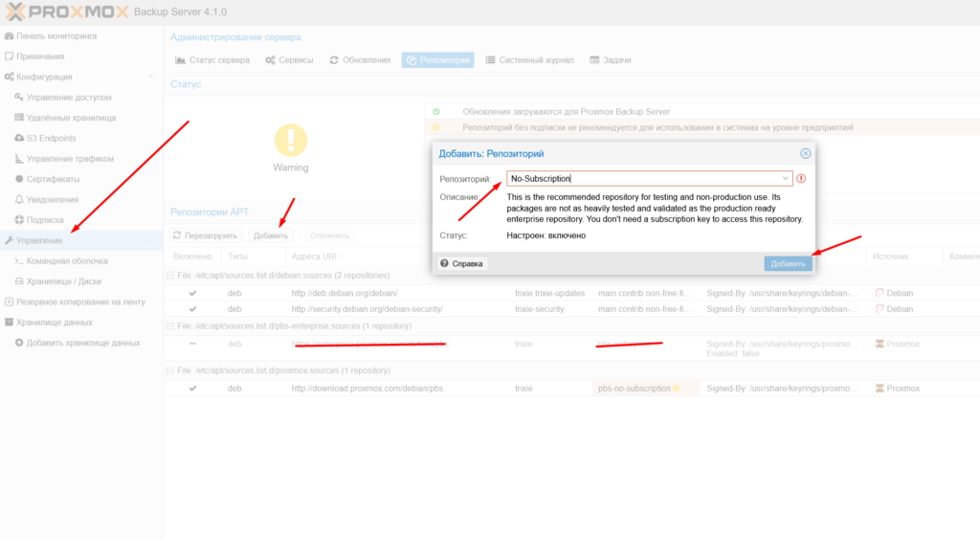The image size is (980, 539).
Task: Toggle enabled checkmark for security.debian.org repository
Action: click(193, 309)
